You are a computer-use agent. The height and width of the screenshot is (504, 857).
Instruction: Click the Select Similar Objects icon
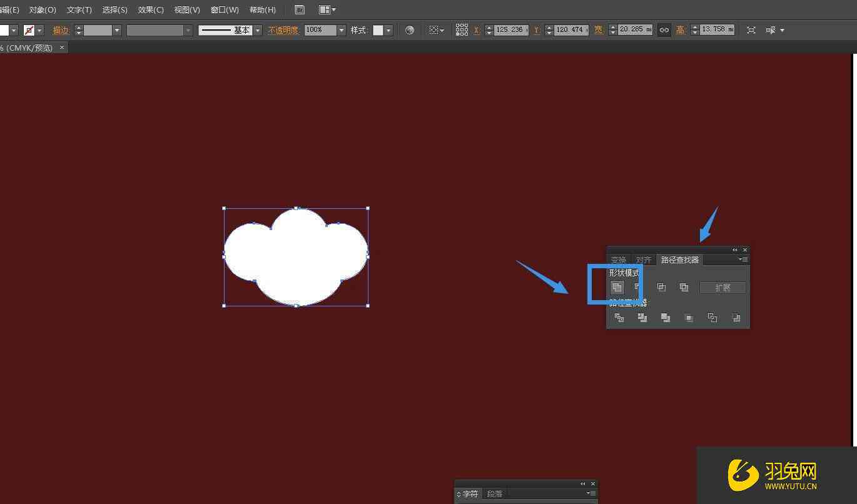click(x=771, y=30)
